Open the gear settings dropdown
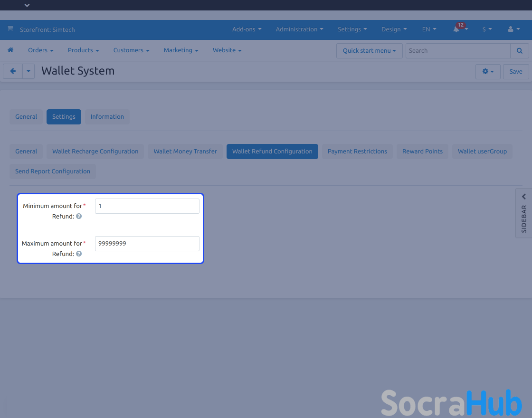Screen dimensions: 532x418 (x=488, y=72)
